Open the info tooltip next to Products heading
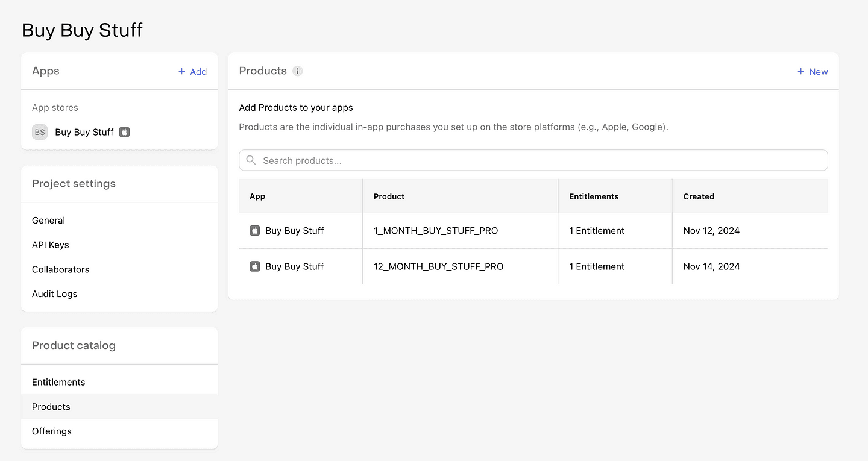This screenshot has height=461, width=868. point(297,71)
